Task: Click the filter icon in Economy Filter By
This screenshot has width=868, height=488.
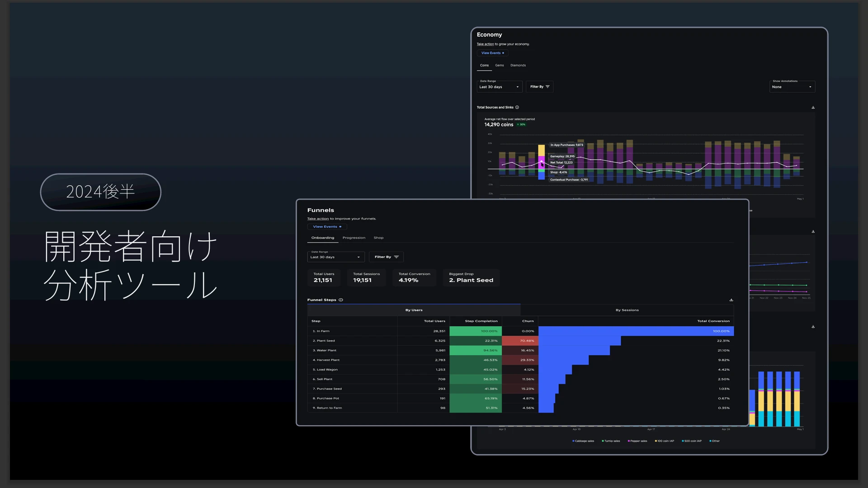Action: pos(547,87)
